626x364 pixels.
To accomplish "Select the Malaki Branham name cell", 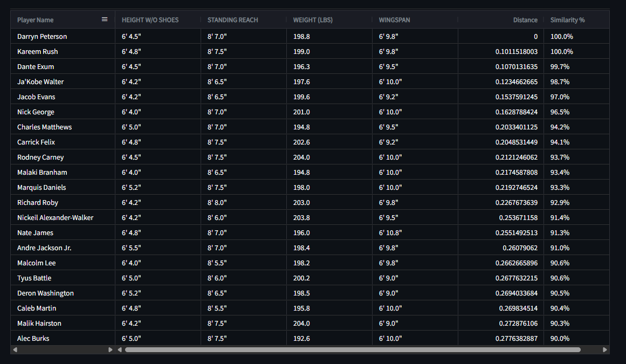I will (63, 173).
